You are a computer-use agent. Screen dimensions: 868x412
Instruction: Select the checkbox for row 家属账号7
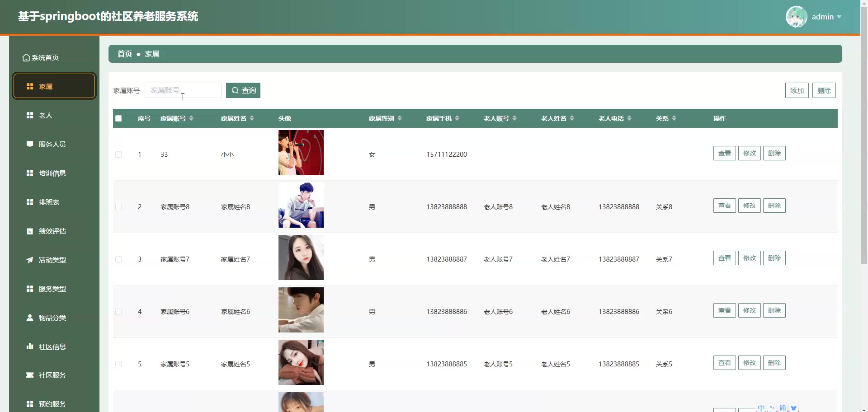pyautogui.click(x=118, y=259)
